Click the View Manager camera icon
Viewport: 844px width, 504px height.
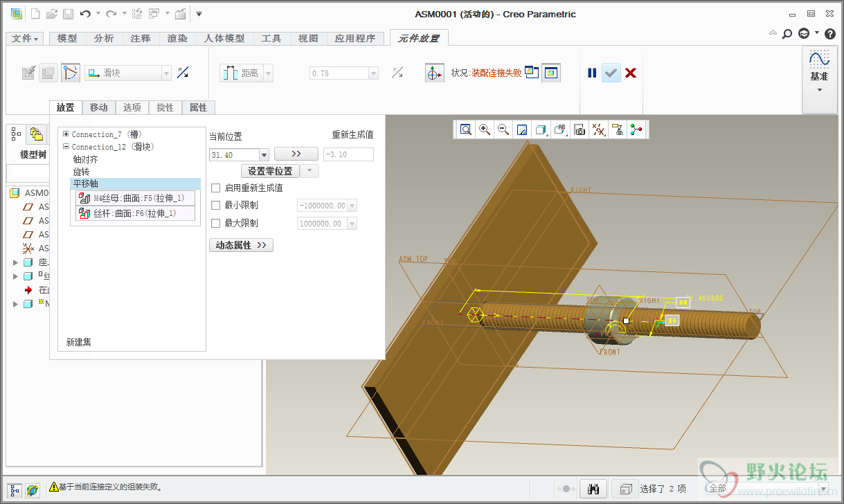[x=580, y=129]
